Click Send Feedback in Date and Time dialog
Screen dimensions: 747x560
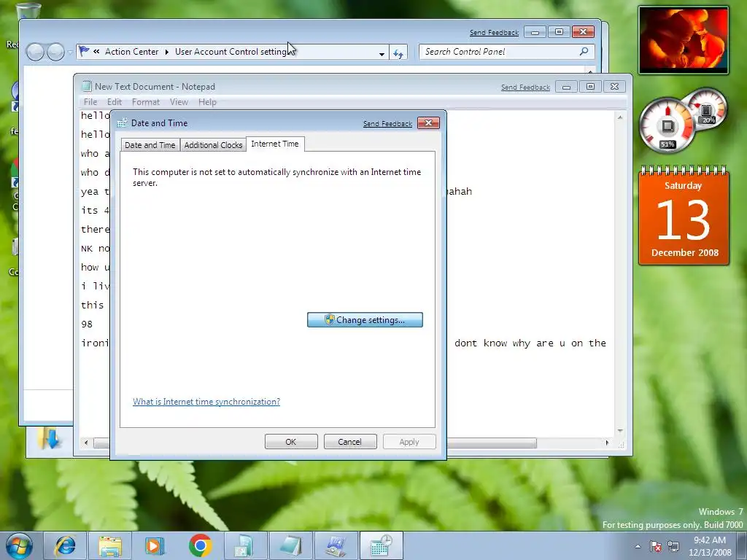[387, 124]
